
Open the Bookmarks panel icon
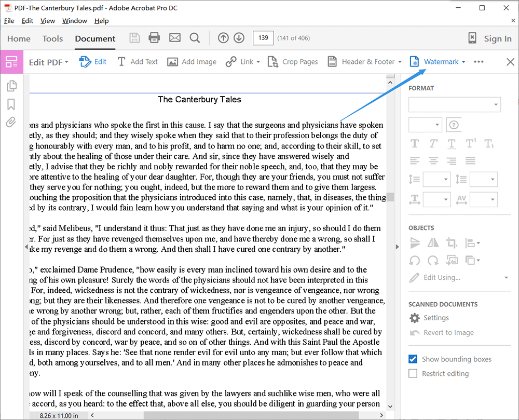[11, 104]
